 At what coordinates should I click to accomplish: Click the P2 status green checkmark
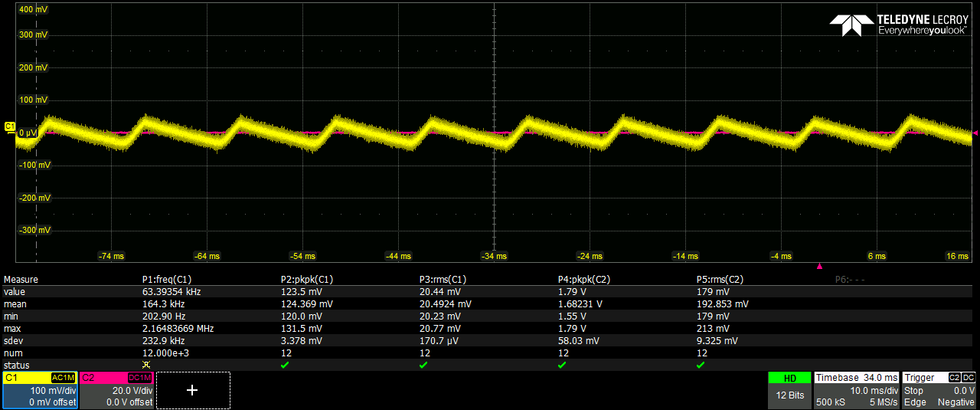(x=285, y=365)
